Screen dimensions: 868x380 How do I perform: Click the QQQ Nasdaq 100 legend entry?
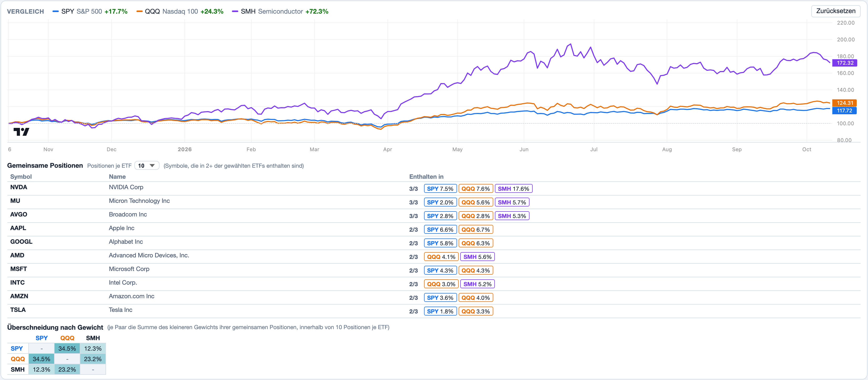(x=180, y=12)
